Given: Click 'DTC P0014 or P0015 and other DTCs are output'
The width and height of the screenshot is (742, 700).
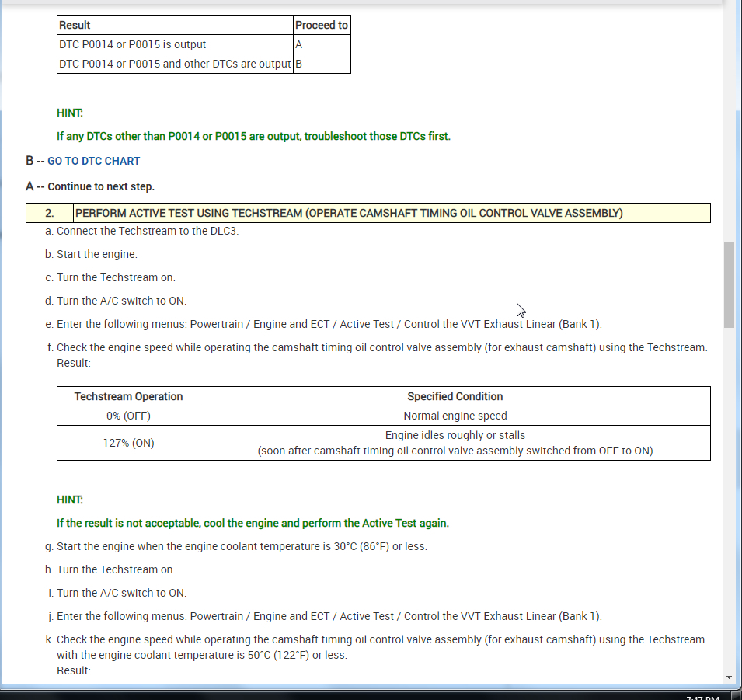Looking at the screenshot, I should click(x=175, y=64).
